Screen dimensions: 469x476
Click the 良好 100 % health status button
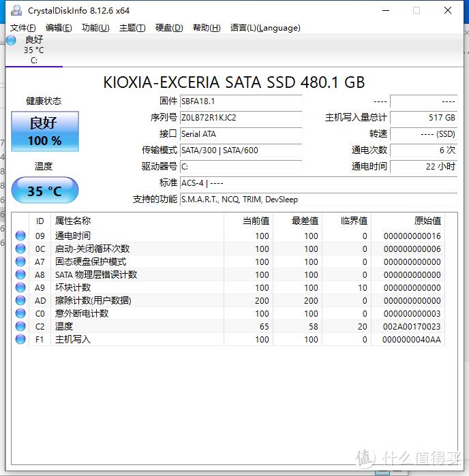tap(45, 131)
